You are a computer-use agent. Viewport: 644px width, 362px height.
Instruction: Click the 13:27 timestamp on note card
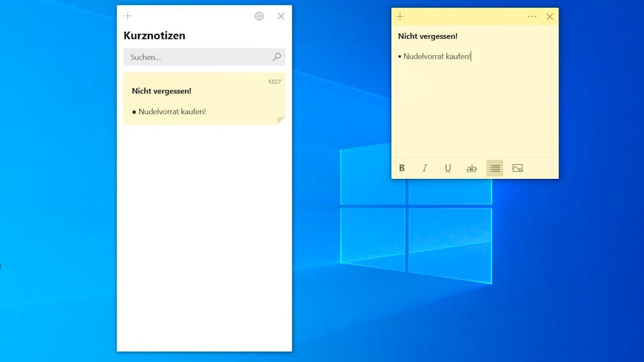click(274, 82)
